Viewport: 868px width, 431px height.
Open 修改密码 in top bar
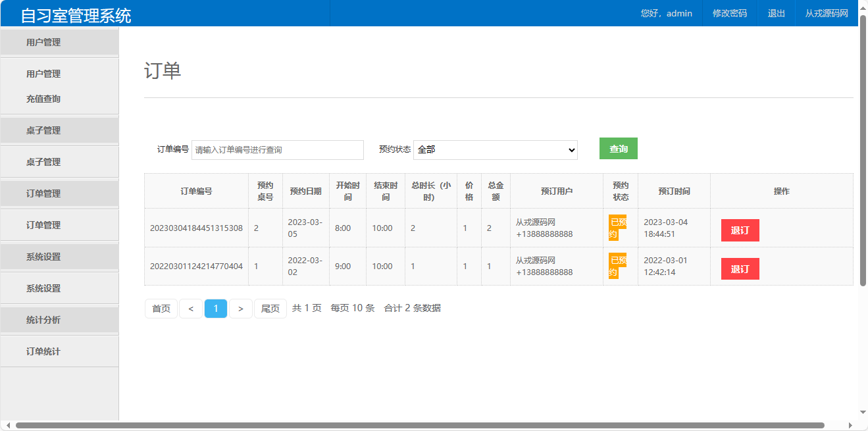730,13
